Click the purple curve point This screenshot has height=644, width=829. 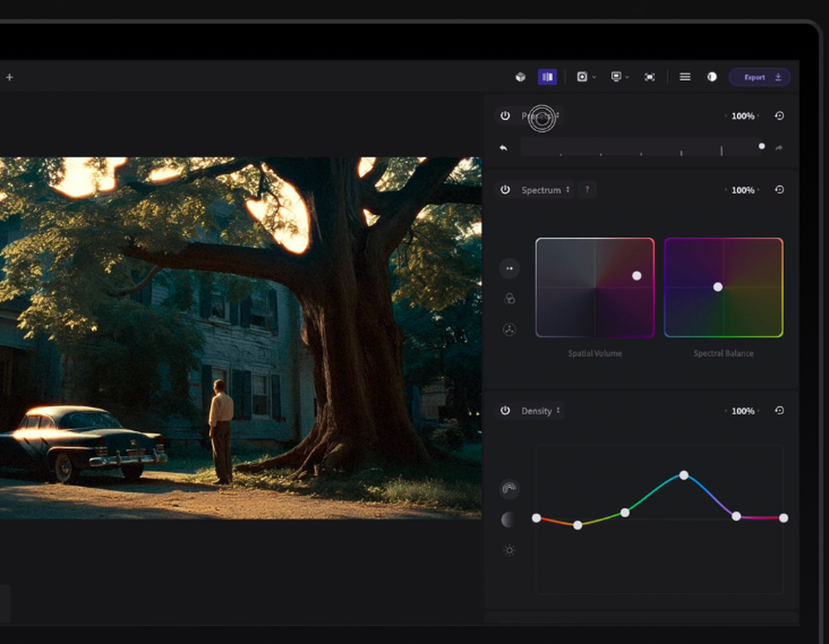tap(736, 516)
